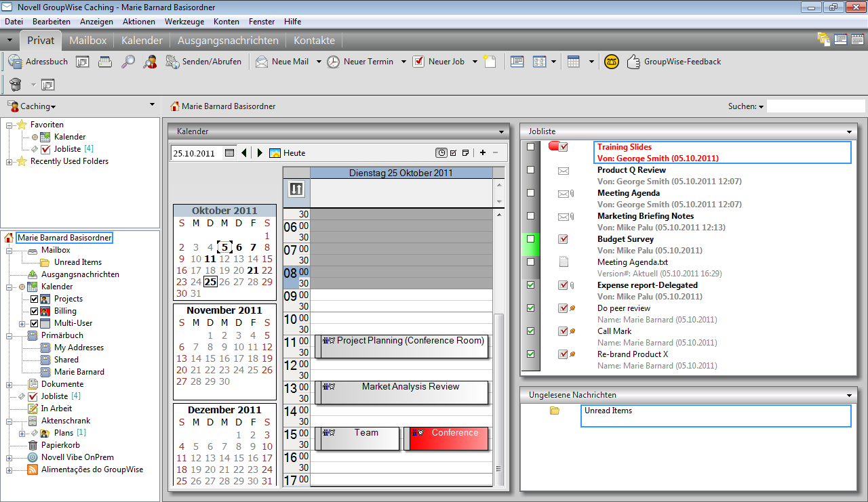Image resolution: width=868 pixels, height=502 pixels.
Task: Open the Jobliste panel dropdown arrow
Action: click(850, 131)
